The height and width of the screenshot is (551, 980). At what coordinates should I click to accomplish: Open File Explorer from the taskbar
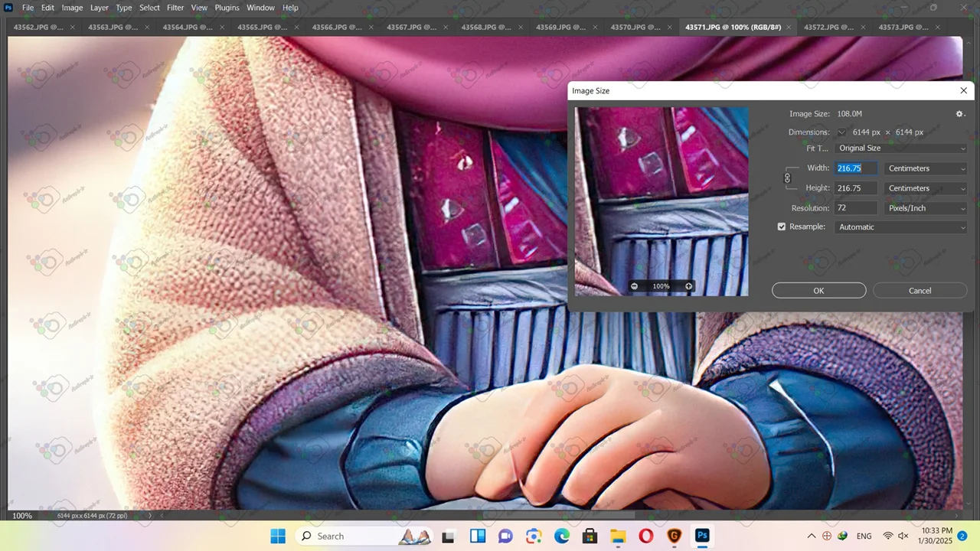(618, 536)
